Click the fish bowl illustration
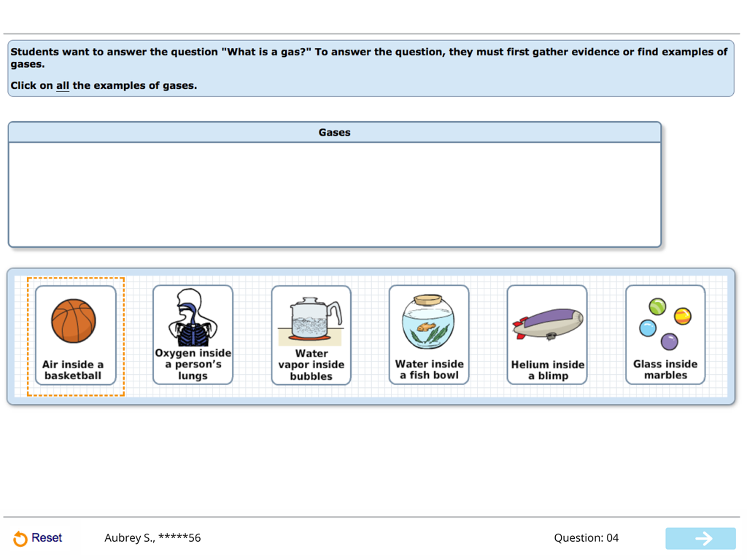747x560 pixels. [x=428, y=321]
